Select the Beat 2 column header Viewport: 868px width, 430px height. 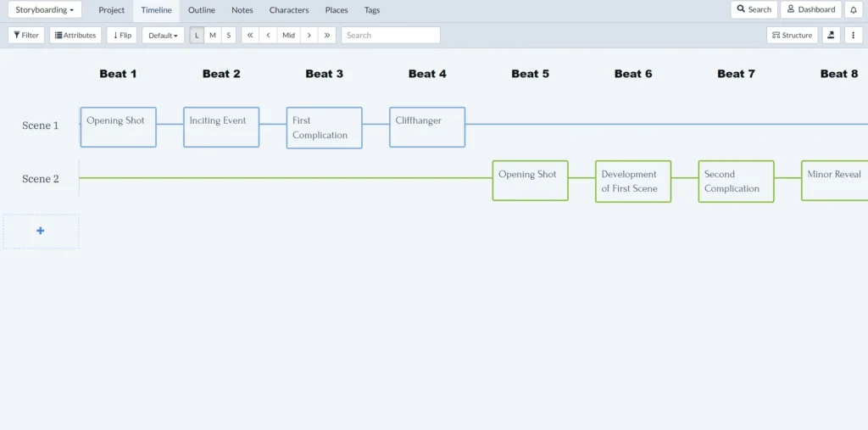(221, 74)
